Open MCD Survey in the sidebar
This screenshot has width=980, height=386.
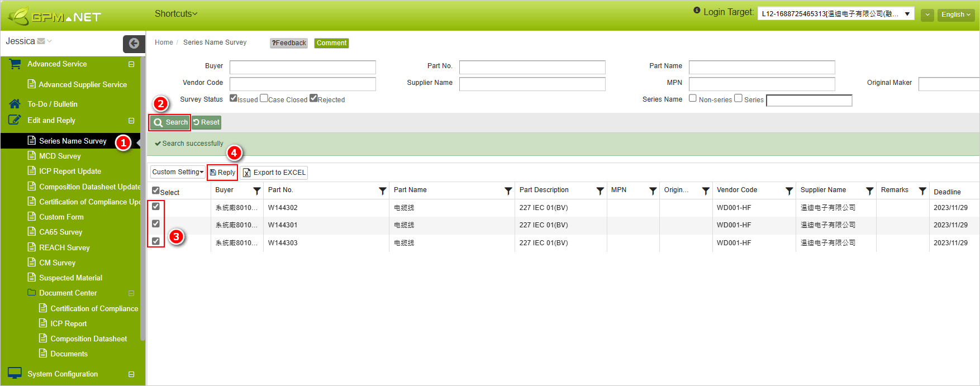pos(60,156)
